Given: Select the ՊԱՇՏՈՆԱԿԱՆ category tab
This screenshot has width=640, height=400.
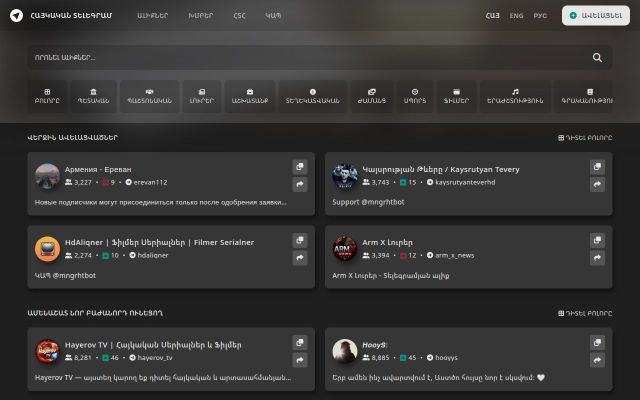Looking at the screenshot, I should [x=149, y=96].
